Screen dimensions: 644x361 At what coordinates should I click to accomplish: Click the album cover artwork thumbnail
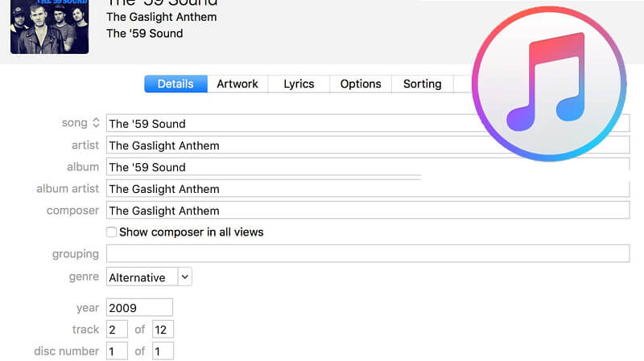tap(49, 27)
